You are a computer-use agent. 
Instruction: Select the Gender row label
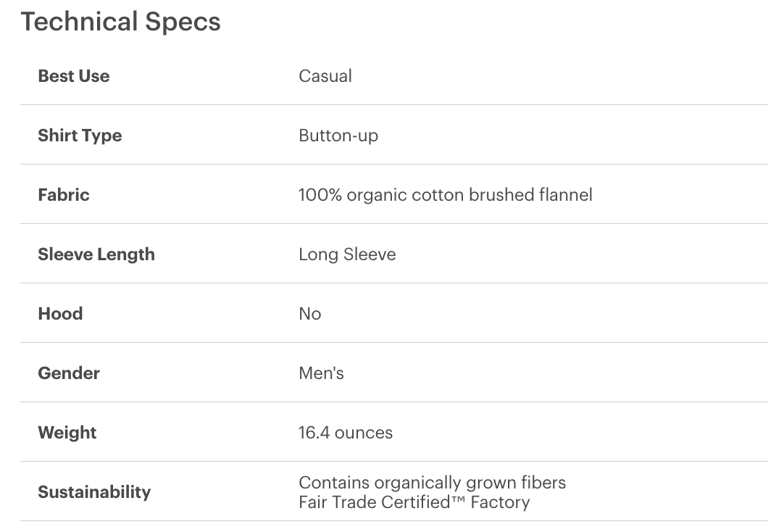69,373
